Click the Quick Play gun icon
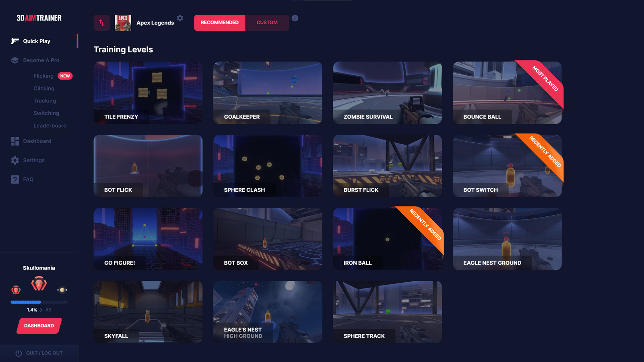This screenshot has height=362, width=644. pos(15,41)
